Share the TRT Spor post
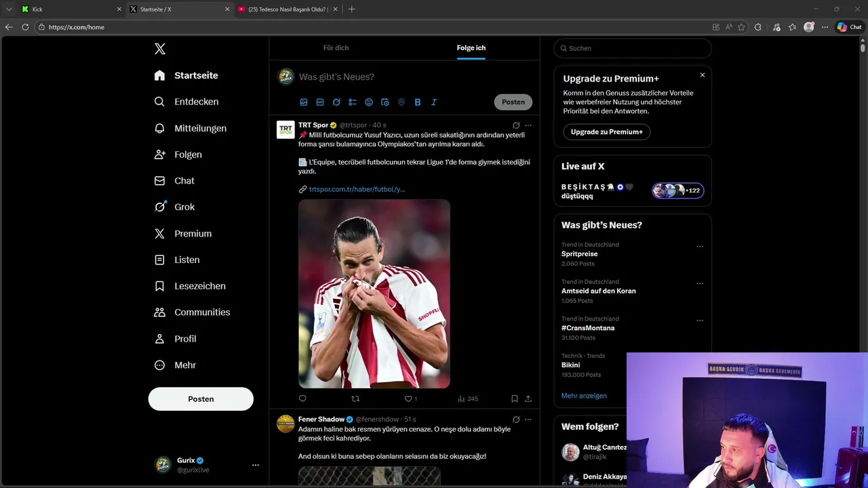The image size is (868, 488). pyautogui.click(x=528, y=399)
